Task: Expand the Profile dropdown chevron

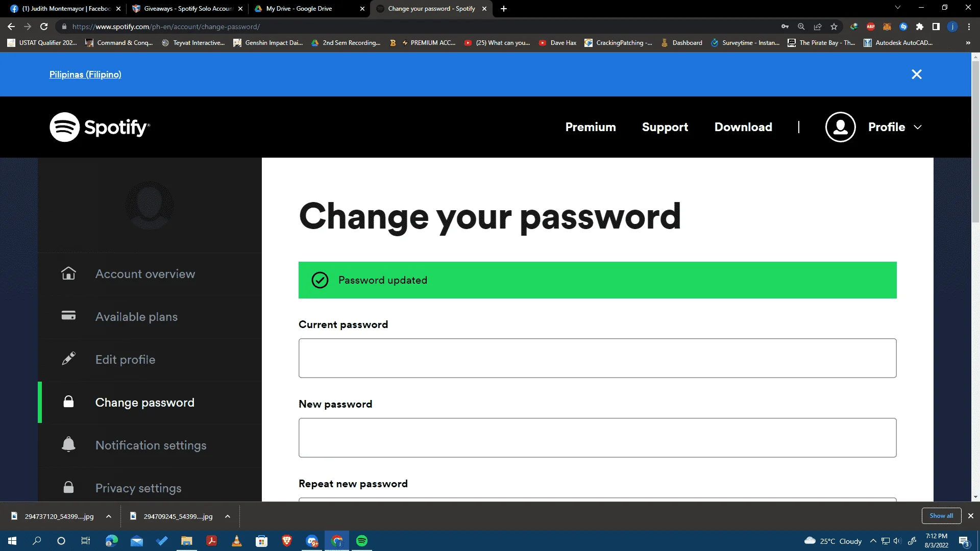Action: coord(918,127)
